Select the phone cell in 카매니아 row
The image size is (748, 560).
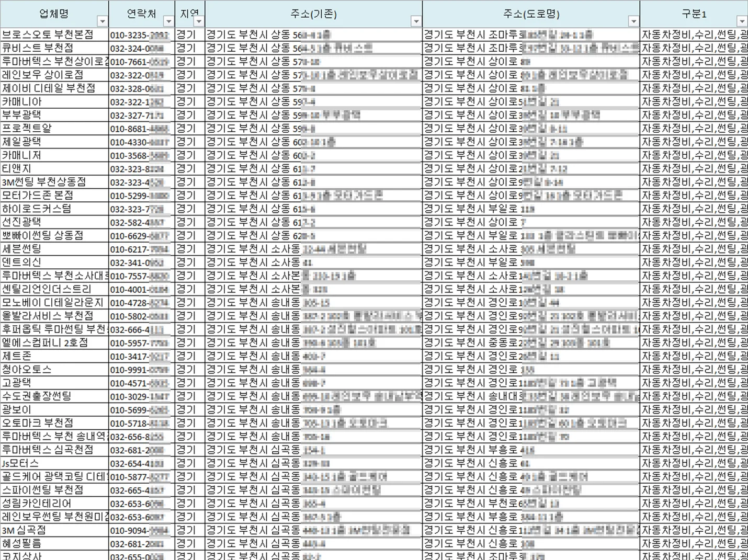click(x=142, y=101)
